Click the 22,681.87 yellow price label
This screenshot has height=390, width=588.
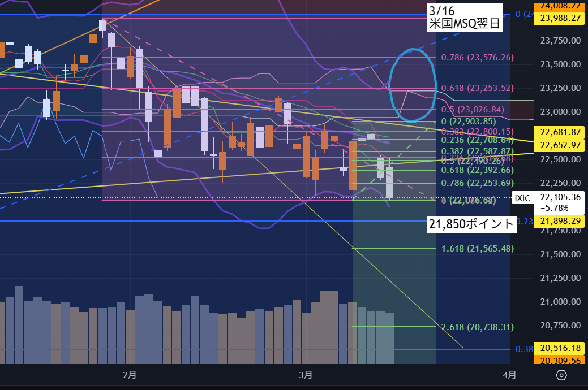[x=560, y=132]
